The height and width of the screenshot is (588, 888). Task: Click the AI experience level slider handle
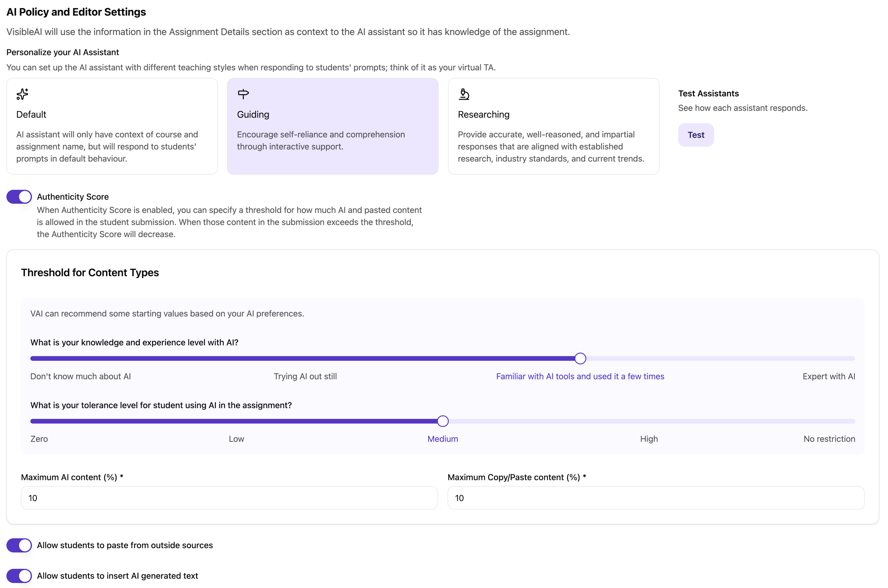tap(580, 359)
